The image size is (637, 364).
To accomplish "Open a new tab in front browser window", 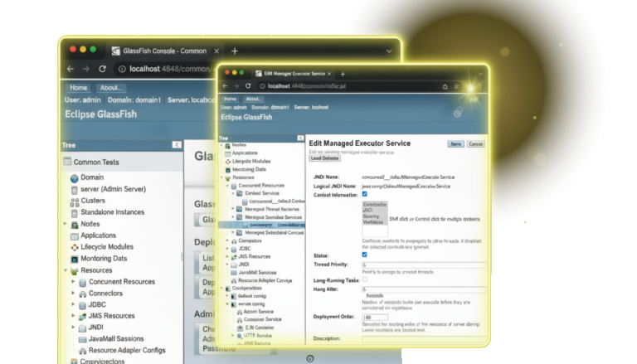I will pos(343,74).
